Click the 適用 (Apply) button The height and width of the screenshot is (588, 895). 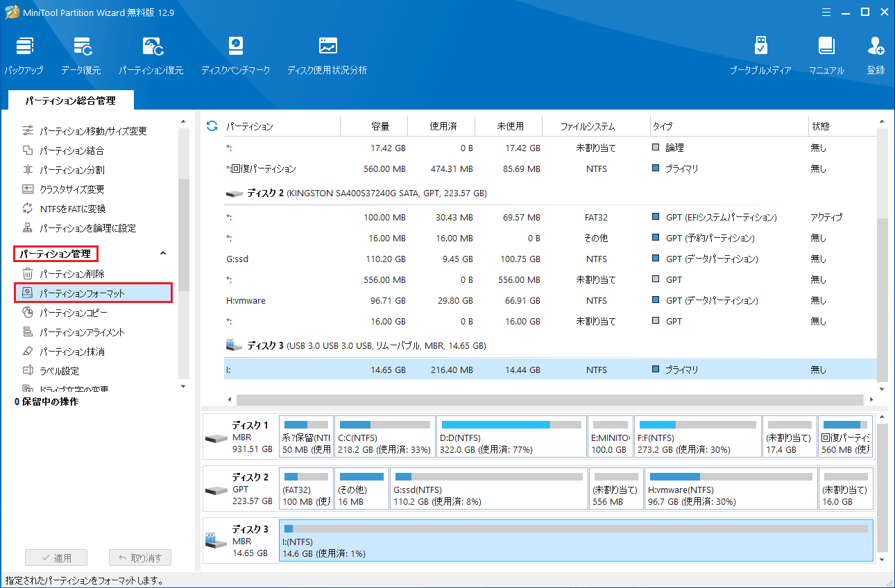coord(56,557)
